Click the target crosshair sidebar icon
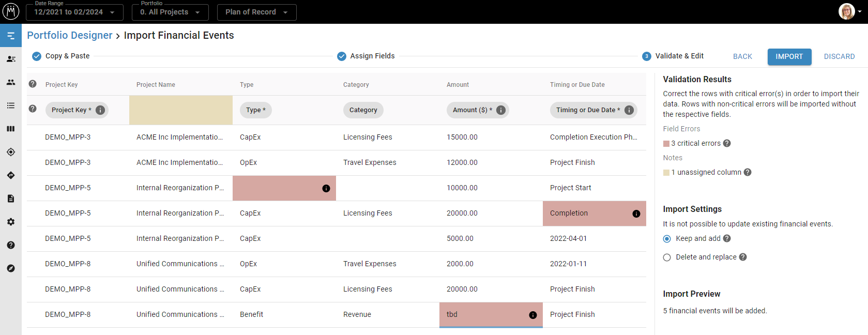 click(x=11, y=152)
